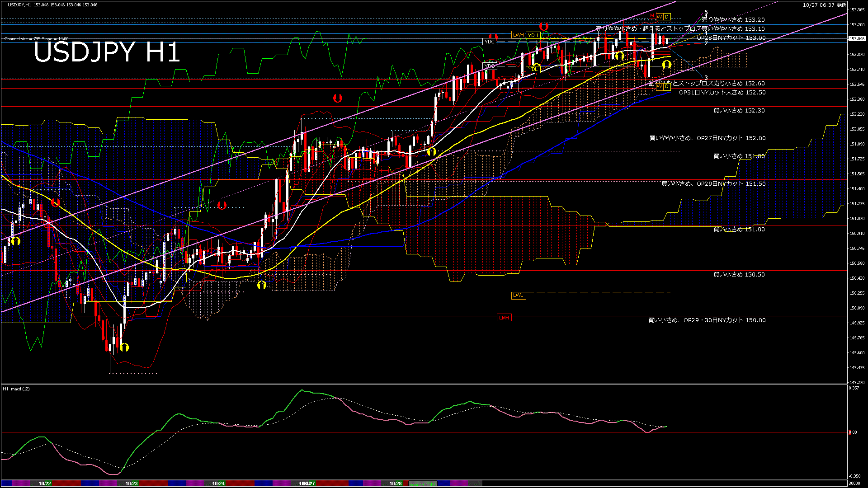Click the red LMH label box
The height and width of the screenshot is (488, 868).
pyautogui.click(x=504, y=318)
